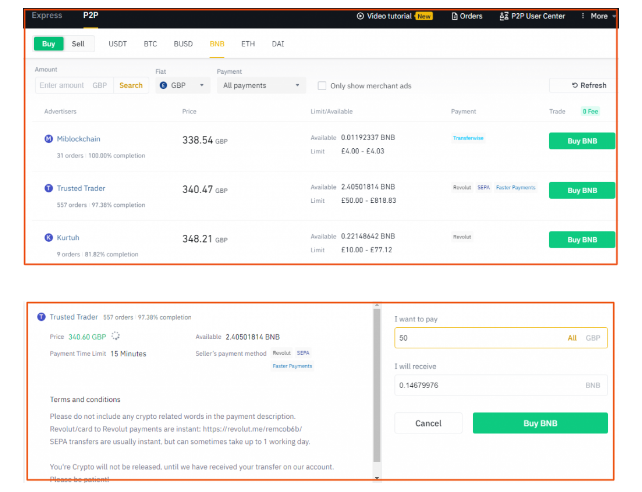
Task: Click the Kurtuh avatar icon
Action: (48, 237)
